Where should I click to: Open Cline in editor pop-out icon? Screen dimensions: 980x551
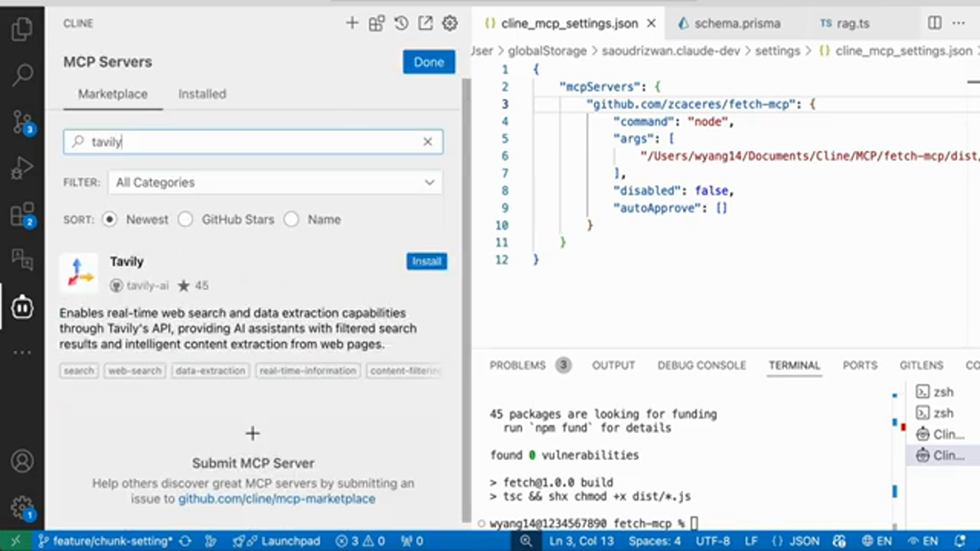point(425,23)
